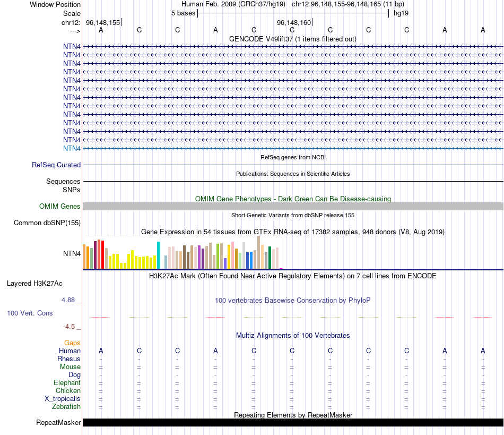504x435 pixels.
Task: Click the tallest tan GTEx expression bar
Action: [x=258, y=252]
